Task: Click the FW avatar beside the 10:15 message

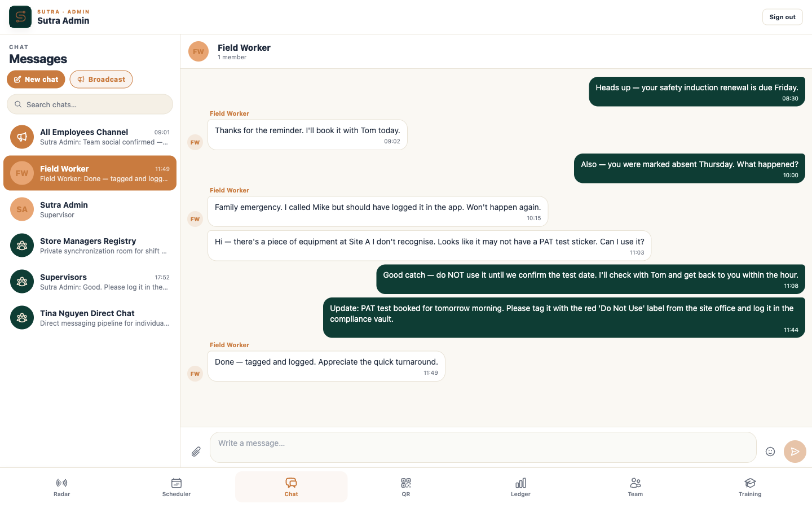Action: pos(195,219)
